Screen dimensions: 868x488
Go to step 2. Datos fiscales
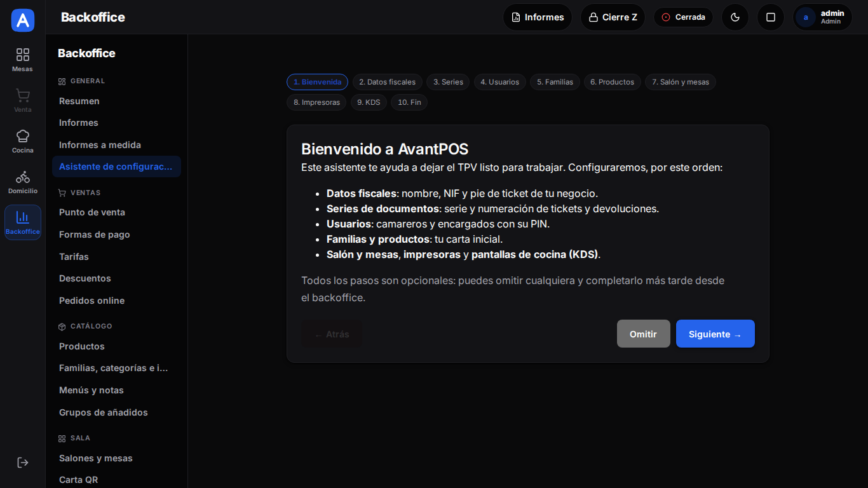pos(387,82)
